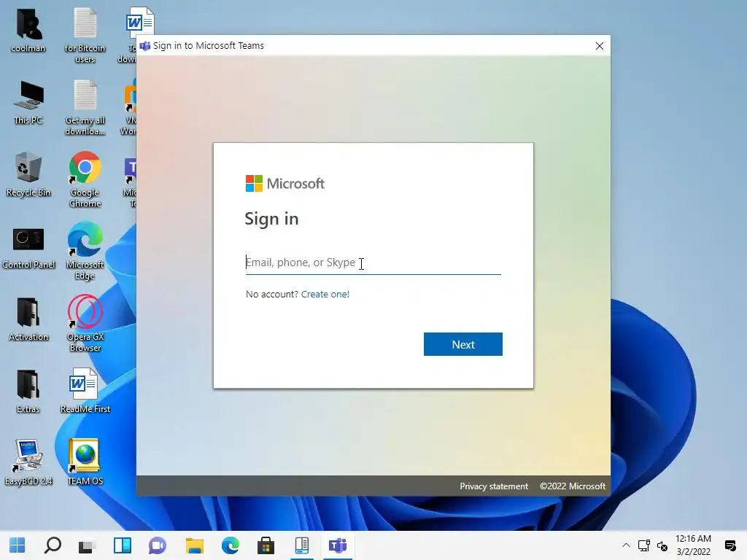Select the for Bitcoin users file icon
This screenshot has width=747, height=560.
point(85,36)
